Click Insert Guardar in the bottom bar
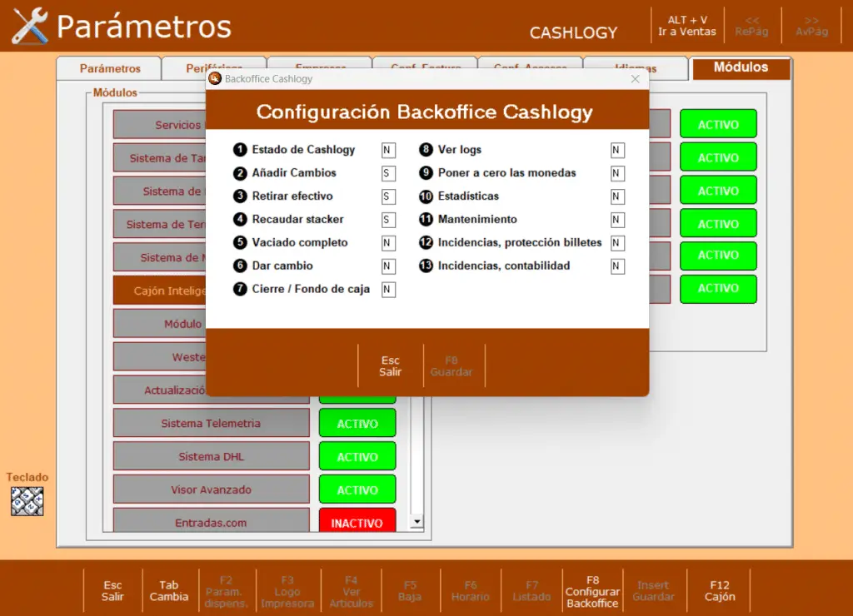Image resolution: width=853 pixels, height=616 pixels. [653, 591]
